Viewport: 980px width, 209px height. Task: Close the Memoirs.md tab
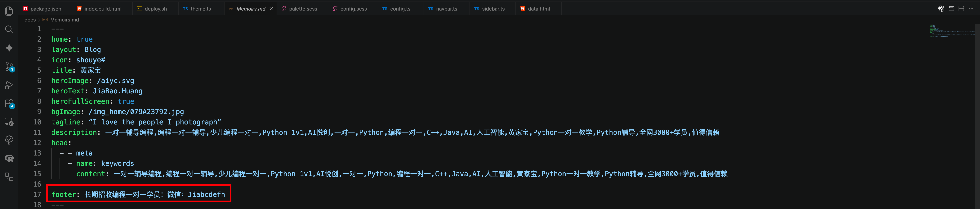(271, 8)
